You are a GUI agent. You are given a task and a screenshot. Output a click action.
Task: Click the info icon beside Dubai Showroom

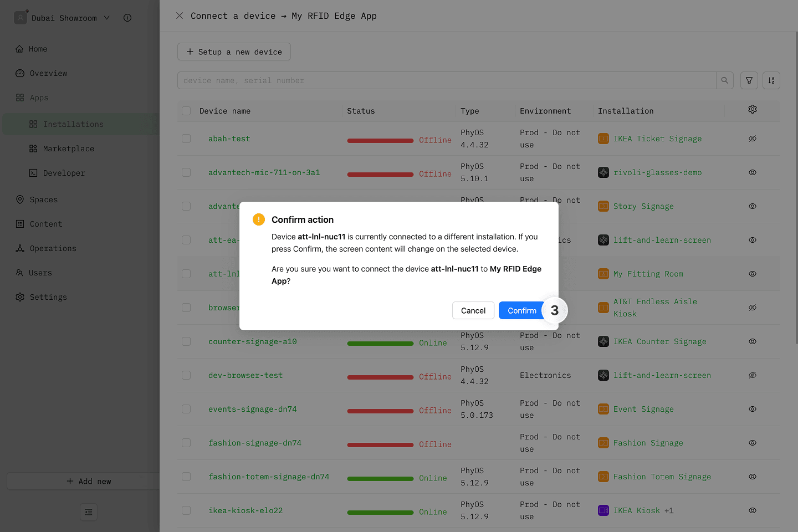127,18
